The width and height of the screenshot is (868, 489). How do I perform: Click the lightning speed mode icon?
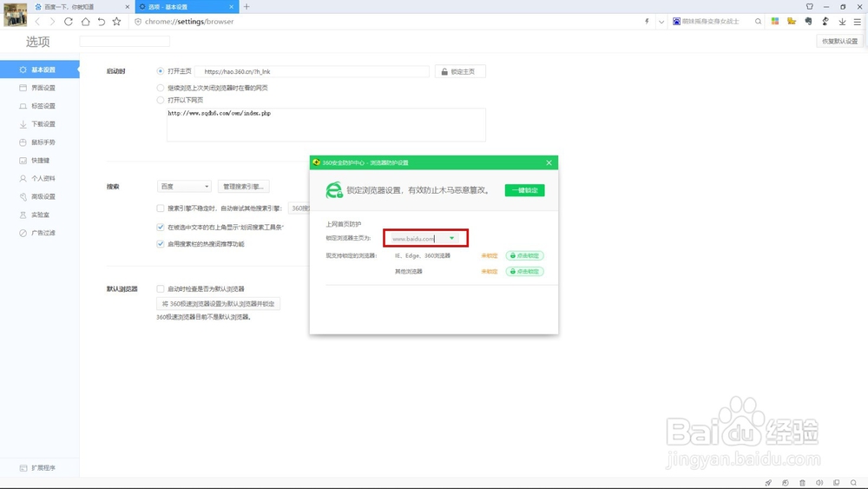click(647, 22)
